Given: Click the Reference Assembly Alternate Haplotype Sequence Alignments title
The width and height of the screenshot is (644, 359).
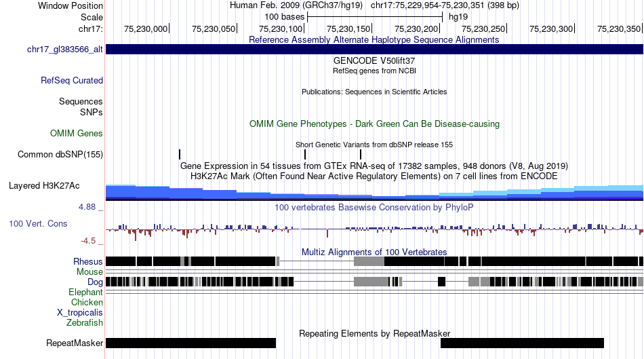Looking at the screenshot, I should click(374, 39).
